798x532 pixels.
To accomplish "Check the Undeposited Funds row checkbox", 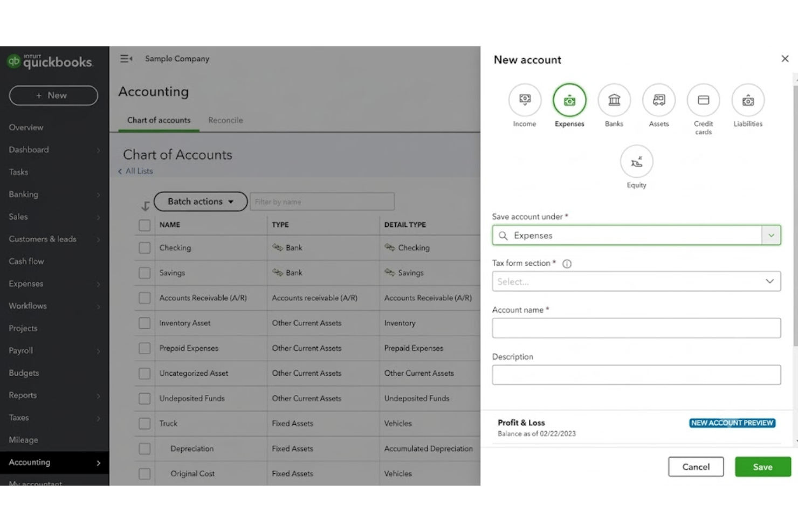I will click(145, 398).
